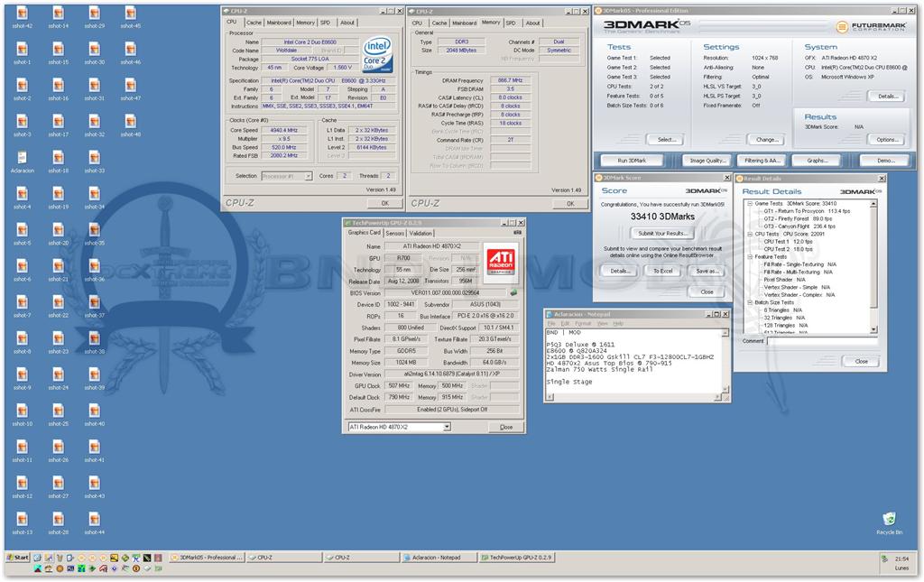Select the sshot-26 desktop icon
Screen dimensions: 924x582
tap(59, 451)
